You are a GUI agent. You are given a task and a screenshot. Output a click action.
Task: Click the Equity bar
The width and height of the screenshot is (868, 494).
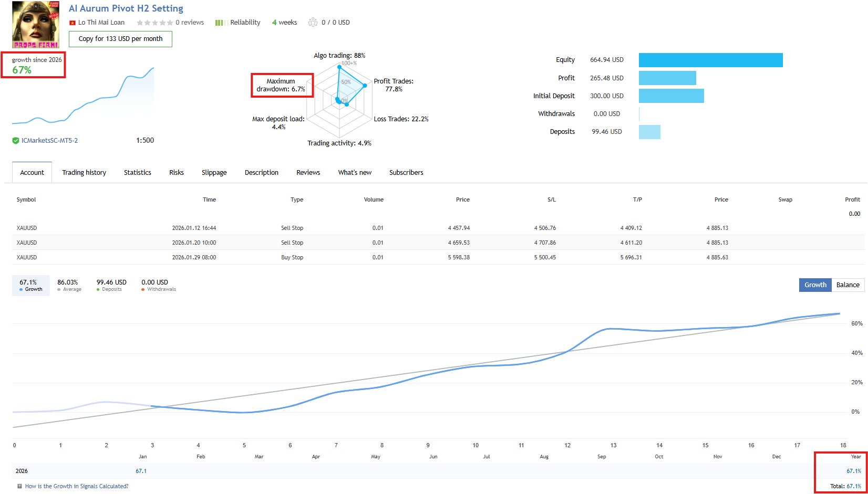pos(711,60)
